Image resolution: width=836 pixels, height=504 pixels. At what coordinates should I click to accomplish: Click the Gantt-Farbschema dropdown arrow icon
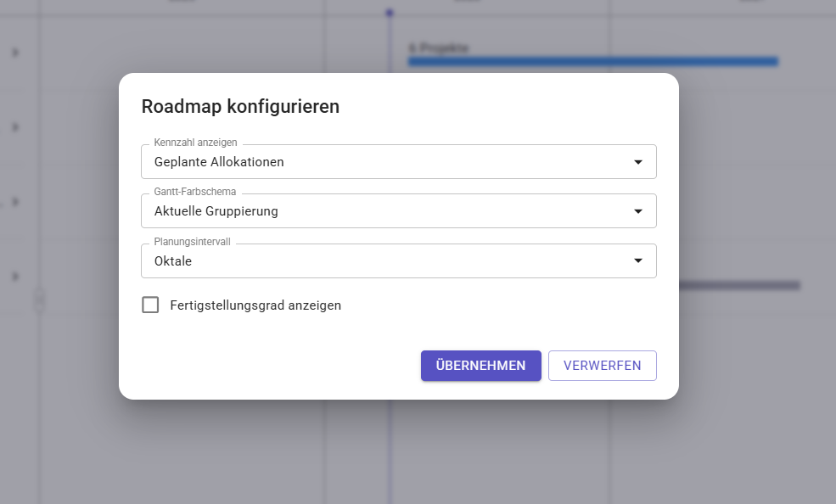point(638,210)
